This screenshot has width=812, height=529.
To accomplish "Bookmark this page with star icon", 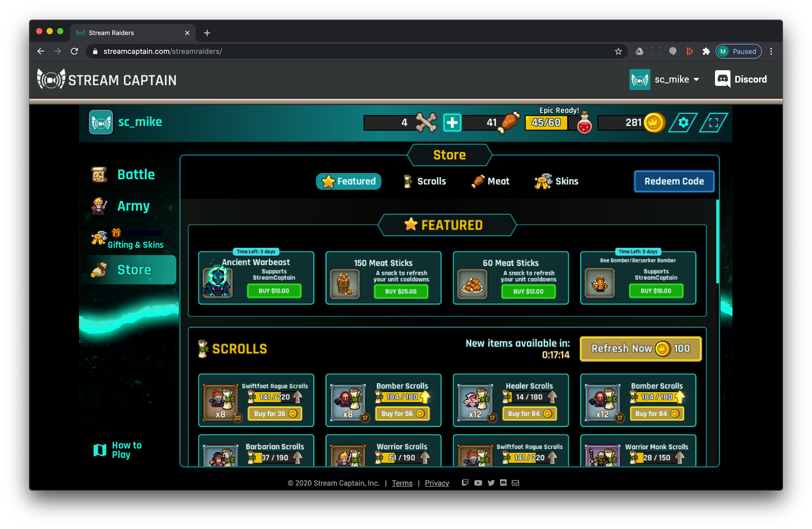I will click(618, 51).
